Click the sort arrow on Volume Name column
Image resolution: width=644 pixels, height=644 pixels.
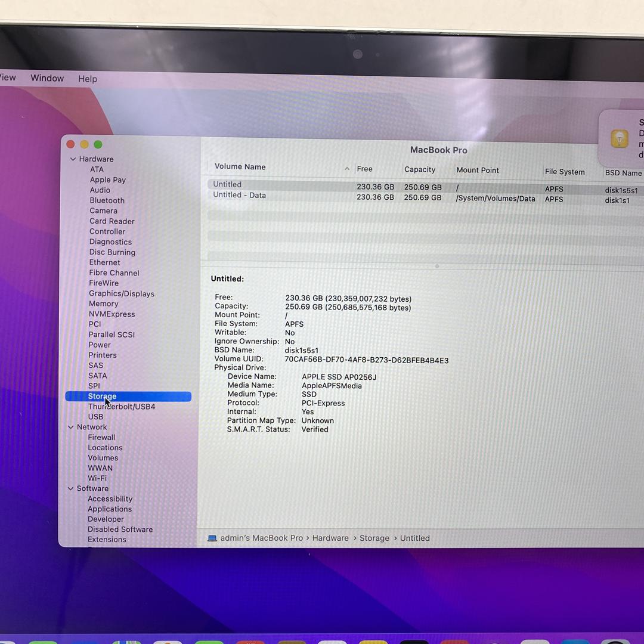tap(347, 168)
